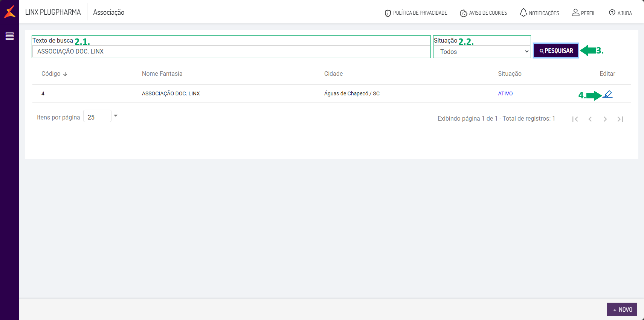Click the Linx logo icon
This screenshot has height=320, width=644.
click(x=10, y=12)
